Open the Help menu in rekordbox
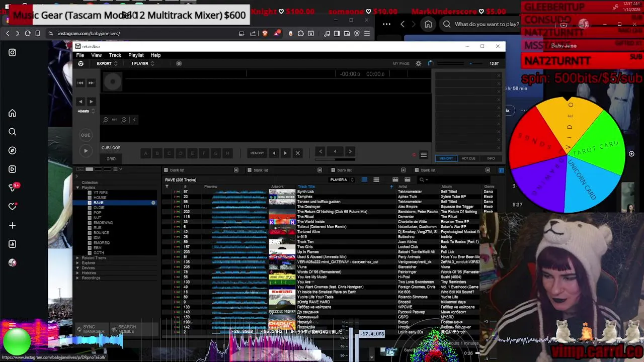 click(x=155, y=55)
